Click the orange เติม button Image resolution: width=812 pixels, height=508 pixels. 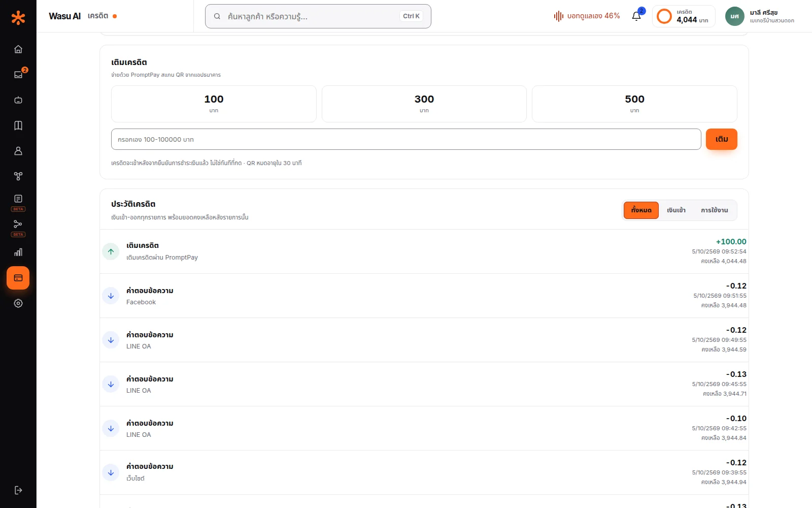722,139
